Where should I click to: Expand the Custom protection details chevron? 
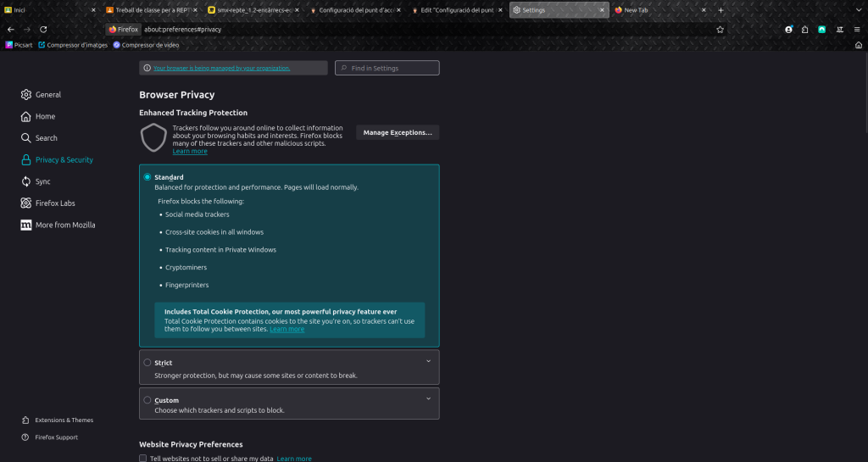pyautogui.click(x=428, y=398)
